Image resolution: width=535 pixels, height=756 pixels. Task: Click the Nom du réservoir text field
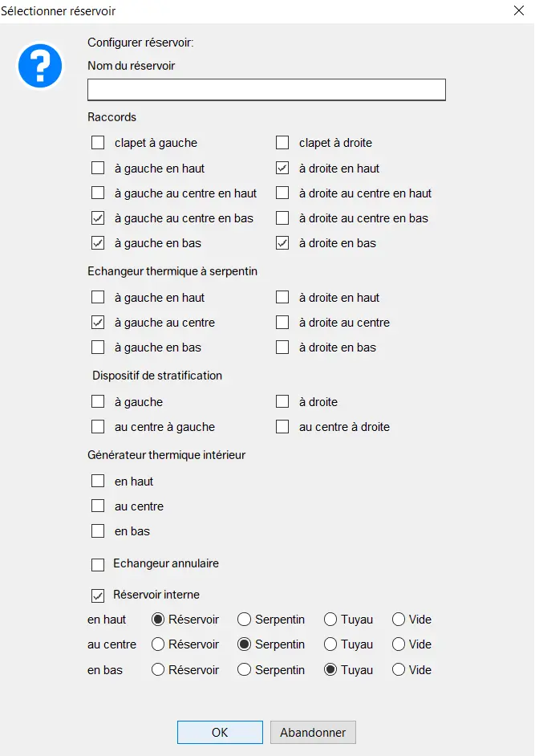coord(266,90)
